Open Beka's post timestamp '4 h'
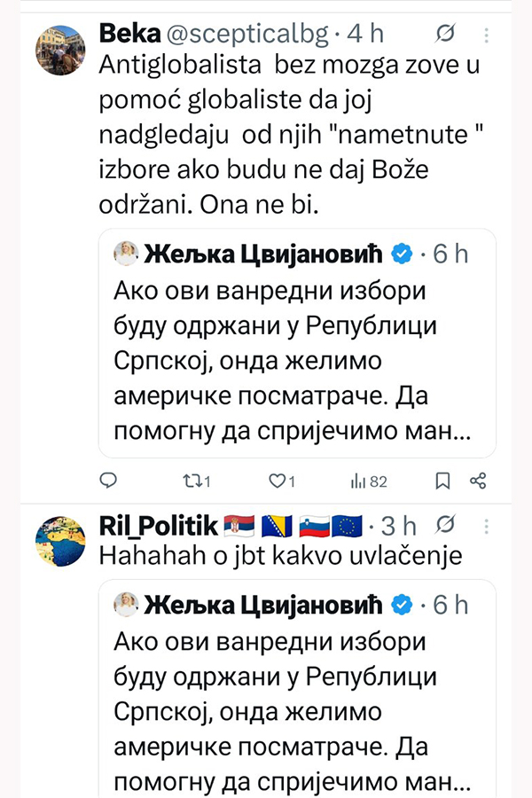This screenshot has width=532, height=798. coord(364,35)
